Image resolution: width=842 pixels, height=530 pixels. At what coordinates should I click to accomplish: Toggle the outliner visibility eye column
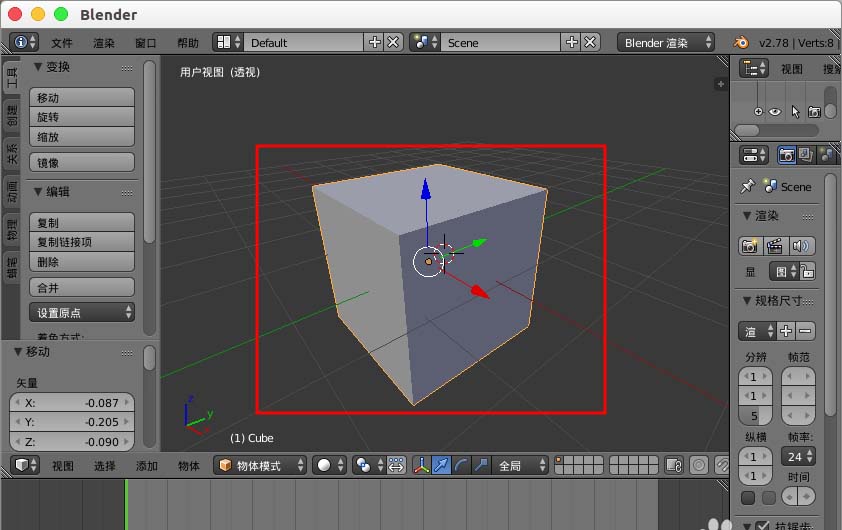(x=775, y=112)
